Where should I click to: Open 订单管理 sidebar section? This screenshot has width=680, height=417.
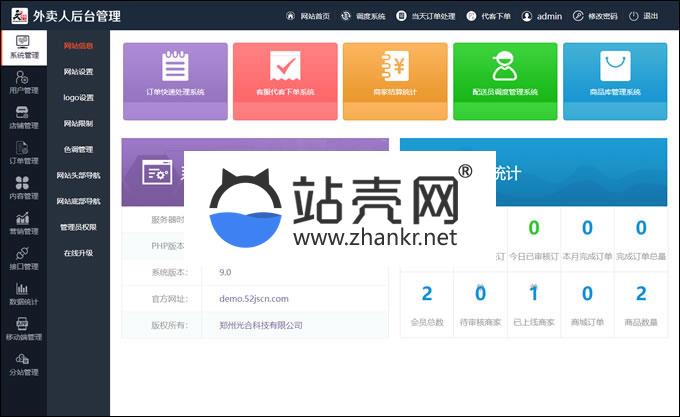click(x=23, y=152)
